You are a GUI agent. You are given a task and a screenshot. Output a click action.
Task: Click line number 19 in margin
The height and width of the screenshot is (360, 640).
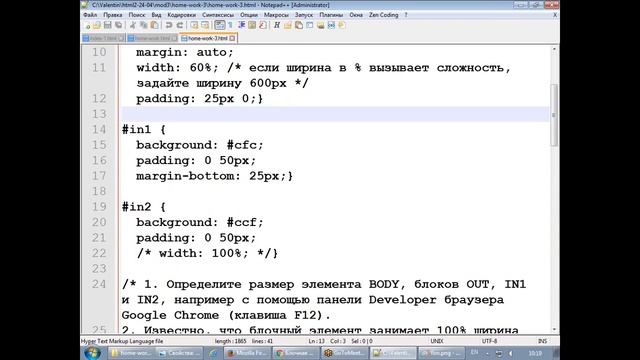[99, 207]
